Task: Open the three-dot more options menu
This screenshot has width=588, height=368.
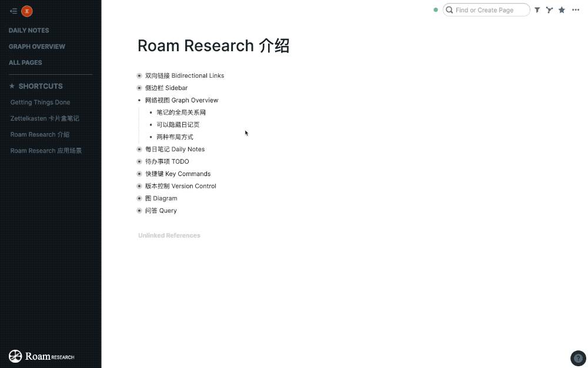Action: [x=576, y=10]
